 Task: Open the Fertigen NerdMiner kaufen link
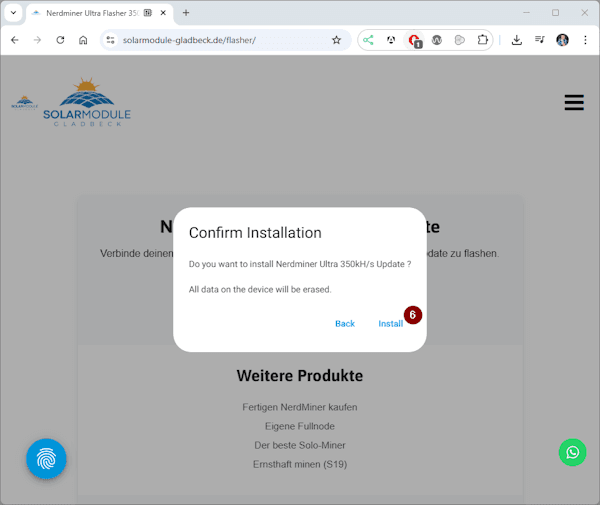coord(299,407)
